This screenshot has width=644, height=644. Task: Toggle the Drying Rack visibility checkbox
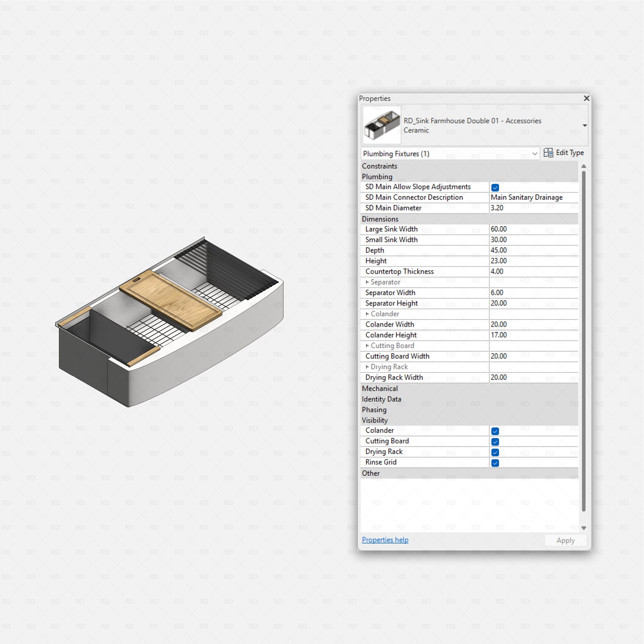point(495,452)
